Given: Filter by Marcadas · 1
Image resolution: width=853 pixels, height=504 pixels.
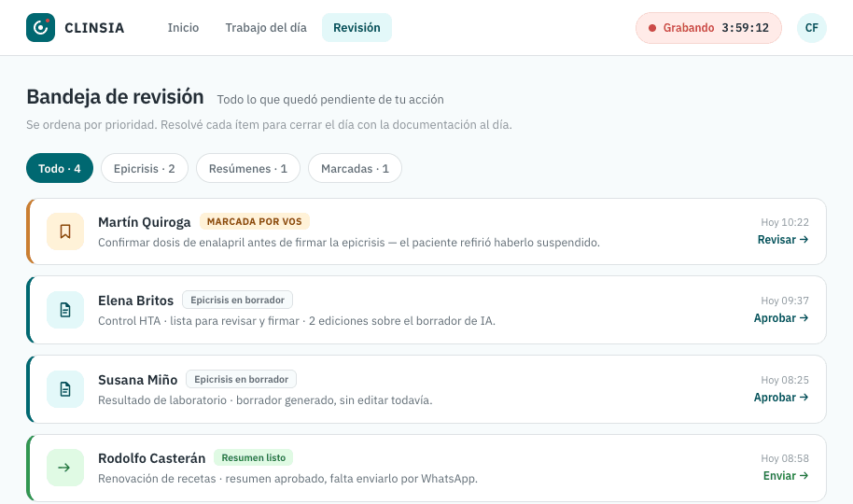Looking at the screenshot, I should [x=356, y=168].
